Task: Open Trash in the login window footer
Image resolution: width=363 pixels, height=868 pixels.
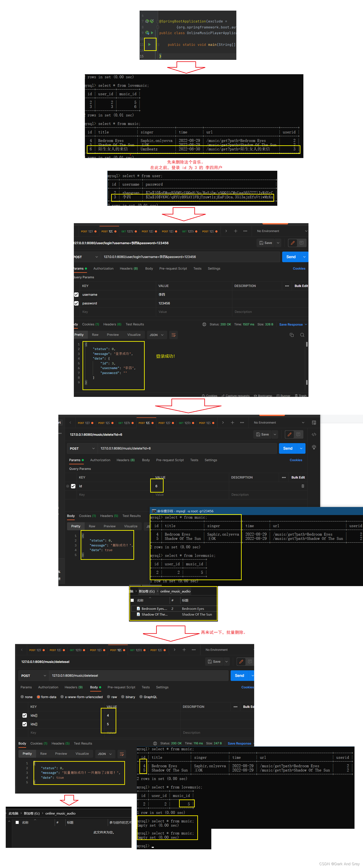Action: coord(301,396)
